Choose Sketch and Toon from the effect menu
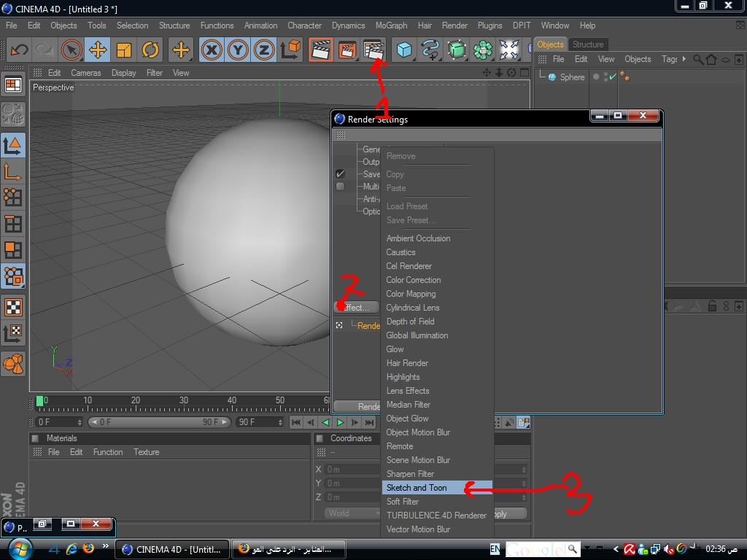747x560 pixels. 438,488
